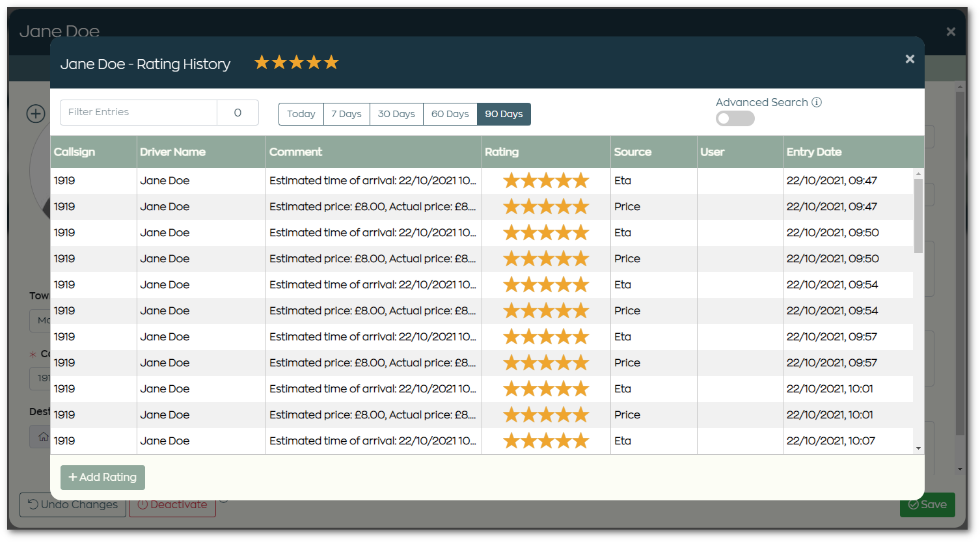The image size is (980, 542).
Task: Enable the Advanced Search toggle switch
Action: 735,118
